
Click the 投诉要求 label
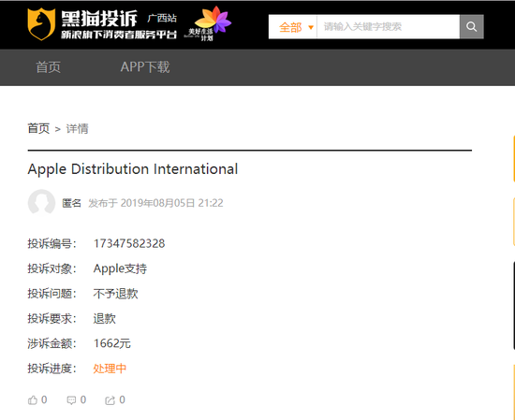(x=51, y=318)
